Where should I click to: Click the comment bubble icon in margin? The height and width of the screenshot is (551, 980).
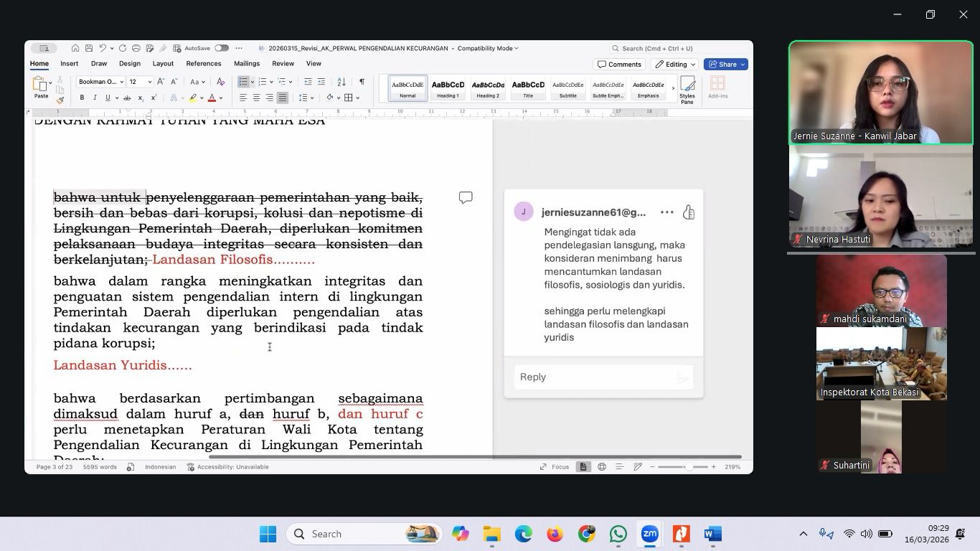[466, 197]
